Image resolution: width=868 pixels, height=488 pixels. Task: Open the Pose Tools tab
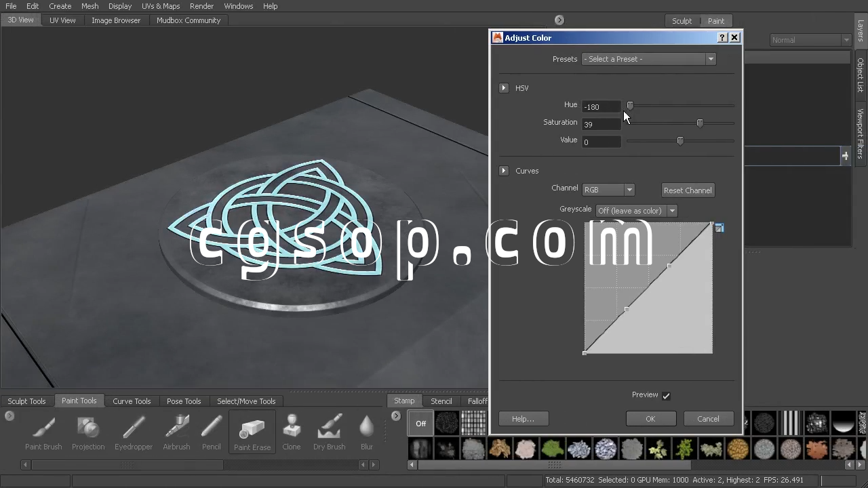[x=184, y=401]
